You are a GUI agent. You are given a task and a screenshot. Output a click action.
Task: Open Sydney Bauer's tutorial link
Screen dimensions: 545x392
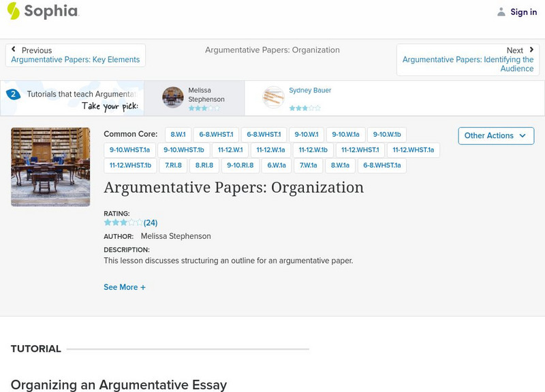pyautogui.click(x=310, y=91)
